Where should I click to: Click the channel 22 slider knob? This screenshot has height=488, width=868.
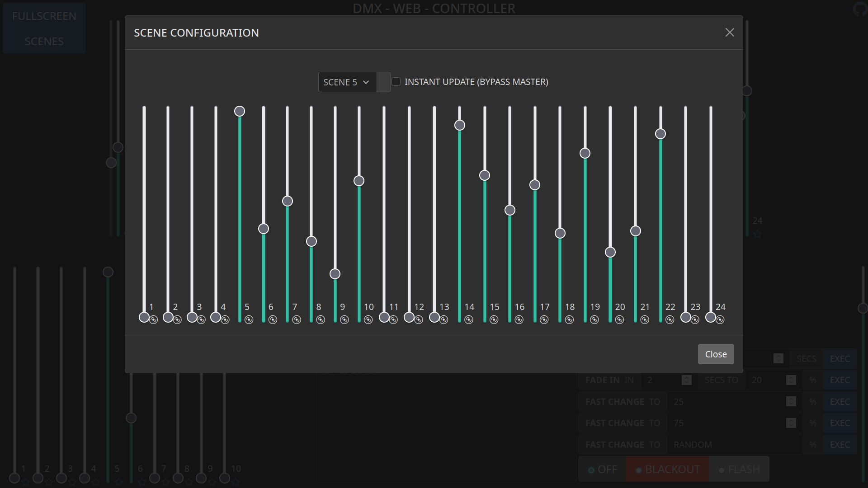tap(660, 134)
